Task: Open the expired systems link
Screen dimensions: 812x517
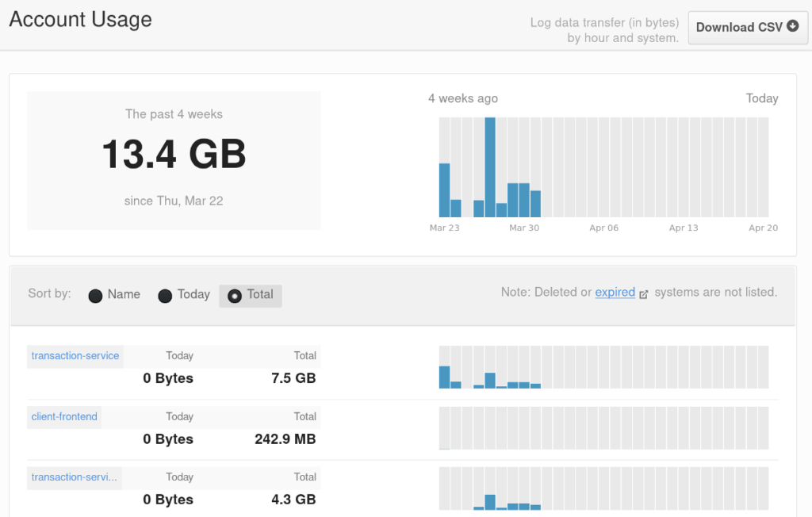Action: (x=615, y=293)
